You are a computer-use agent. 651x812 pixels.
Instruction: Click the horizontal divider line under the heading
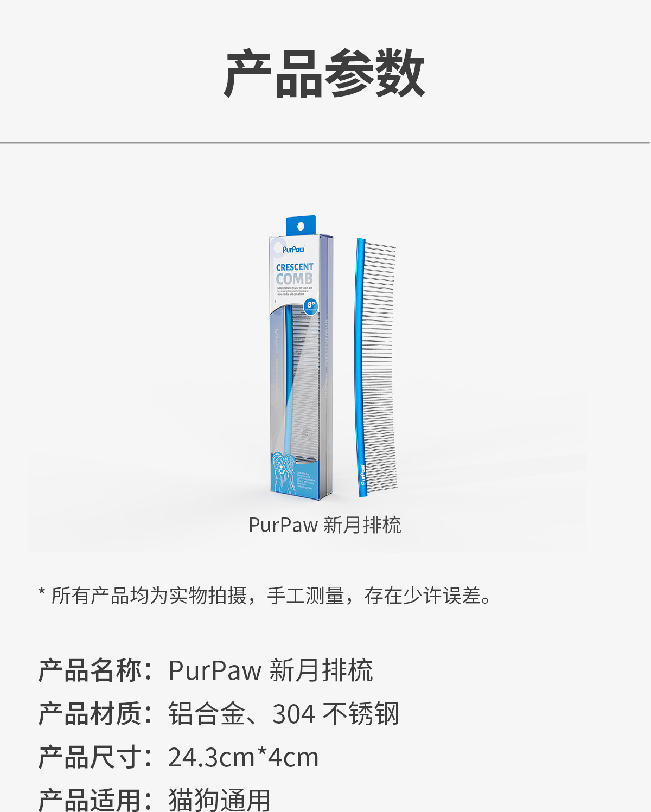click(x=325, y=143)
